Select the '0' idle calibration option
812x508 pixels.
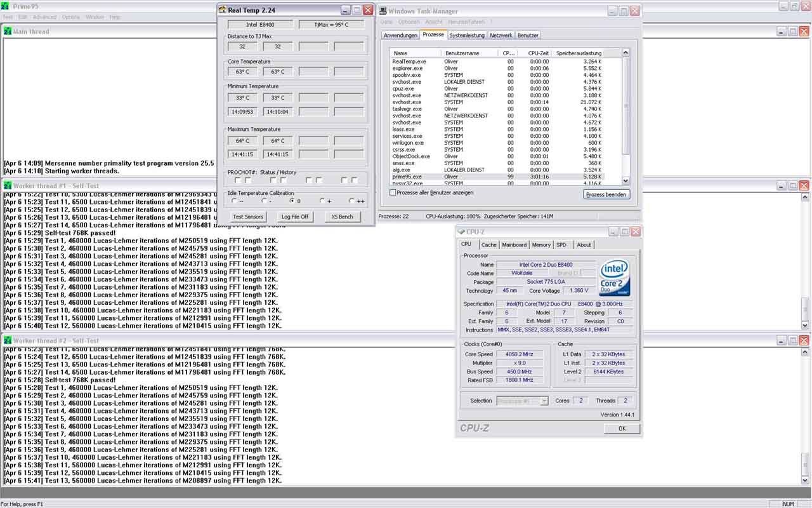coord(292,201)
